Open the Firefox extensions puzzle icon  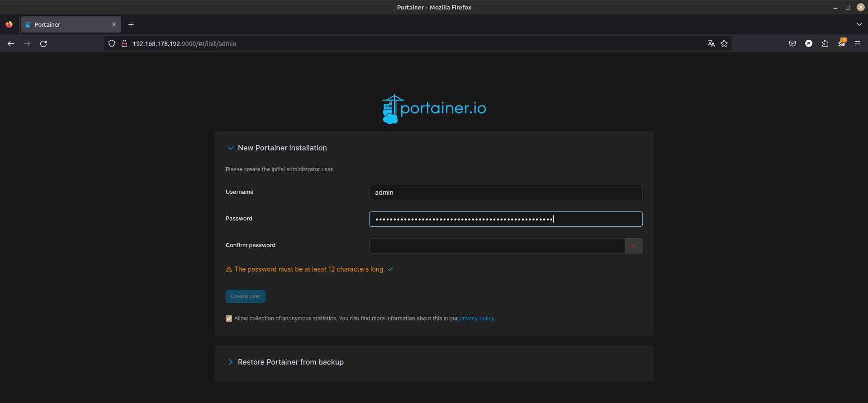[825, 43]
